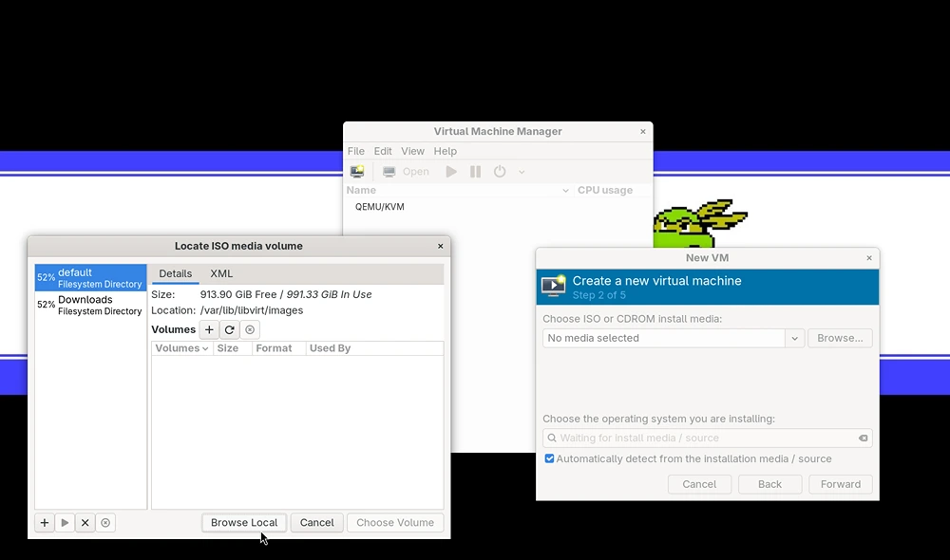Screen dimensions: 950x560
Task: Close the Locate ISO media volume dialog
Action: [441, 246]
